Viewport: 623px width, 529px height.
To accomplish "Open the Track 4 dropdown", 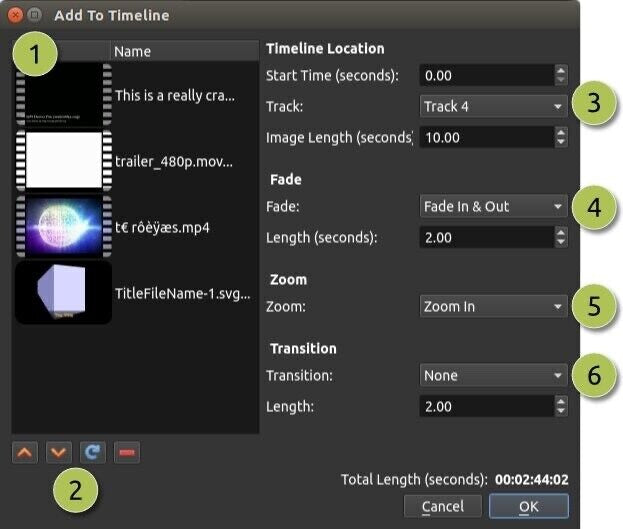I will pos(493,106).
